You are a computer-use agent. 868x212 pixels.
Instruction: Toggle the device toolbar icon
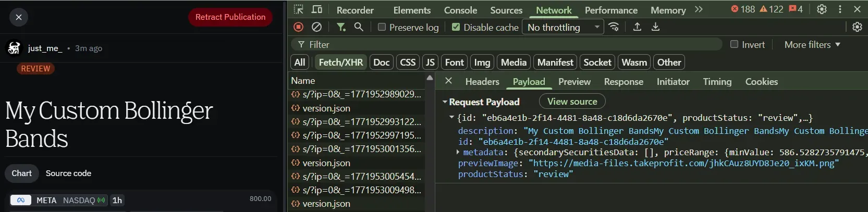pos(317,9)
